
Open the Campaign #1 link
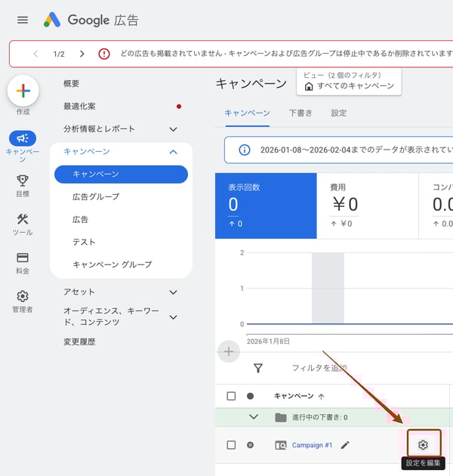click(x=312, y=445)
